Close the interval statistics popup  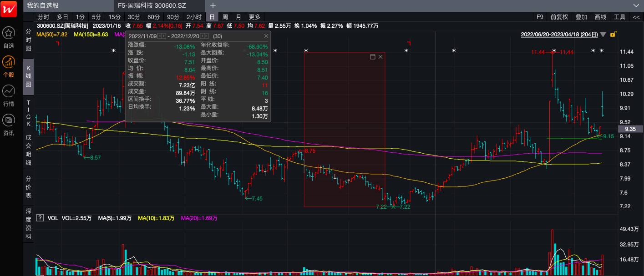pyautogui.click(x=266, y=36)
